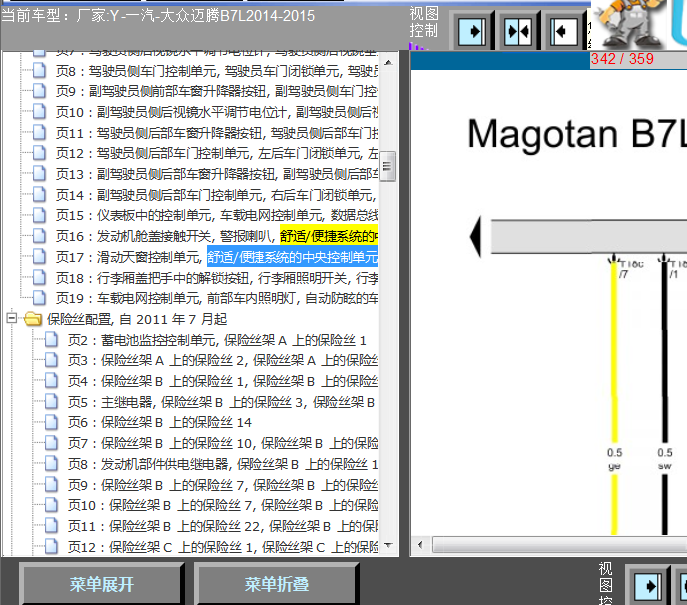Viewport: 687px width, 605px height.
Task: Open 页6 保险丝架 B 上的保险丝 14
Action: [160, 422]
